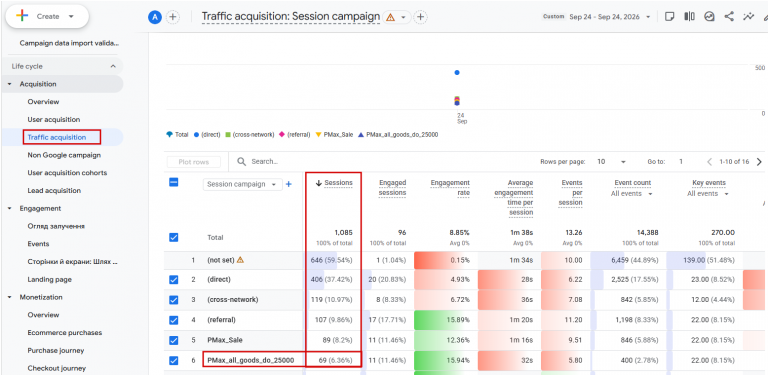Collapse the Life cycle section
This screenshot has width=768, height=375.
[x=113, y=66]
